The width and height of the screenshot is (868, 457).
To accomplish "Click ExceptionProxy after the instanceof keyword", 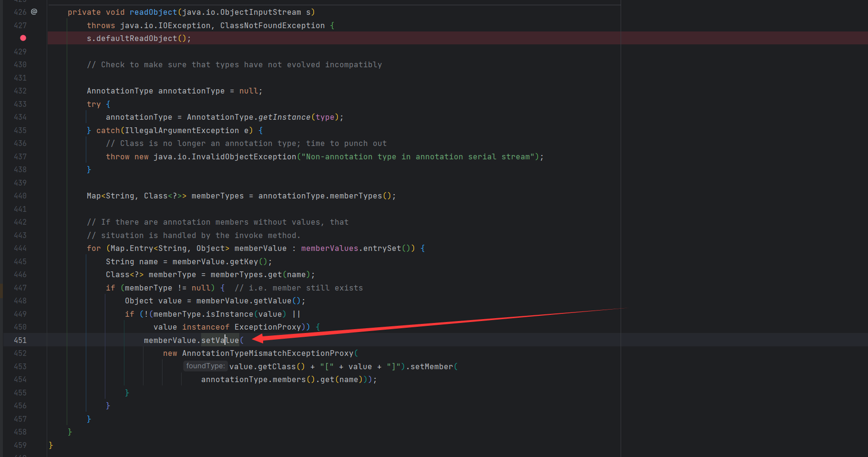I will point(267,327).
